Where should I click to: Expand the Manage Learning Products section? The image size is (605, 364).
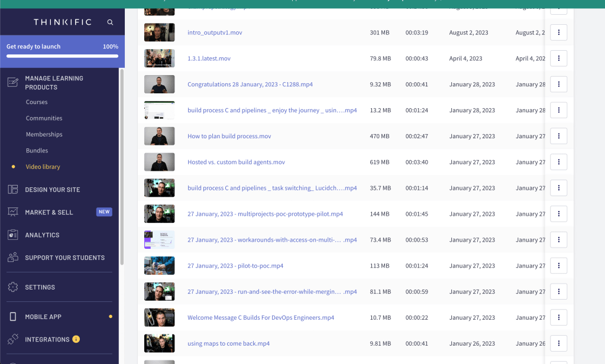[x=54, y=83]
